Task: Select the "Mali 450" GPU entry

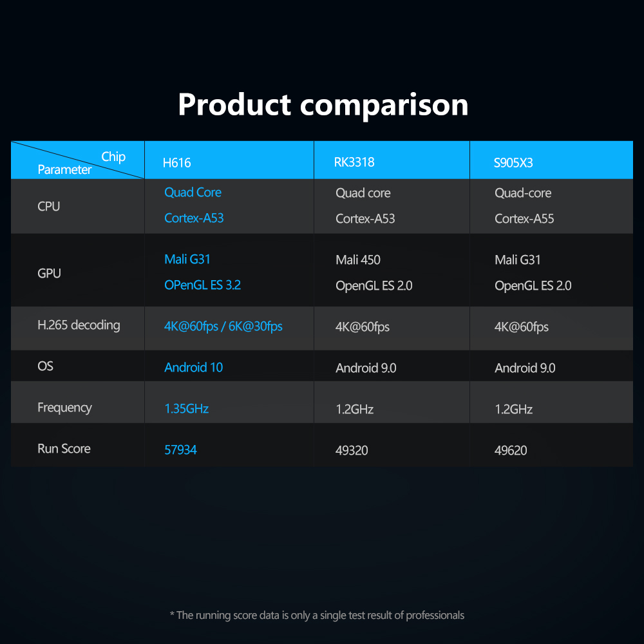Action: [358, 260]
